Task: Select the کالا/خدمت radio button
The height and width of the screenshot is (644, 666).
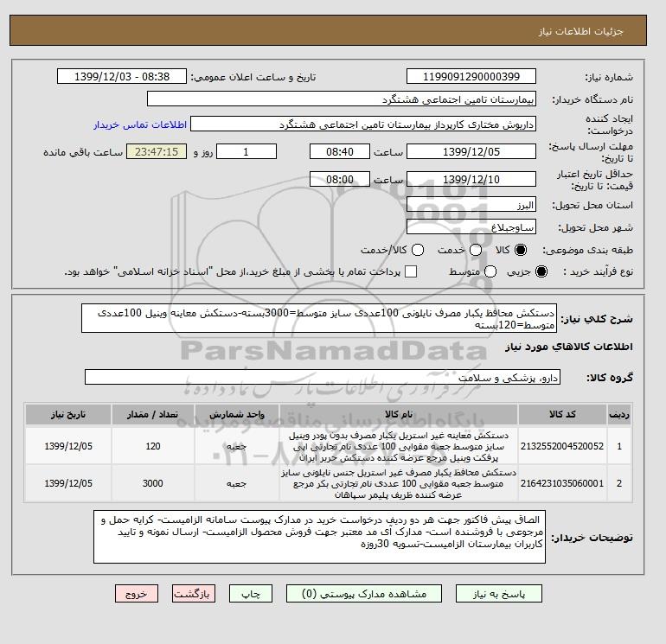Action: (418, 250)
